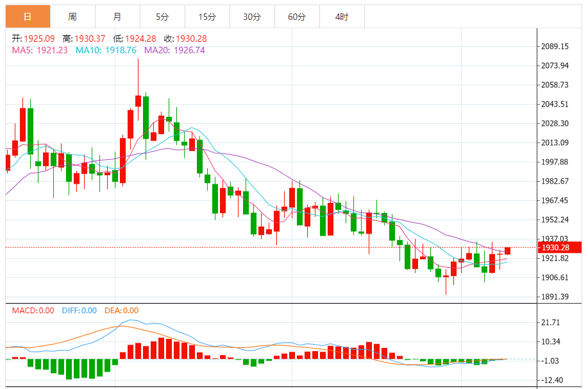Click the tallest red candlestick with highest wick
This screenshot has width=588, height=389.
138,101
